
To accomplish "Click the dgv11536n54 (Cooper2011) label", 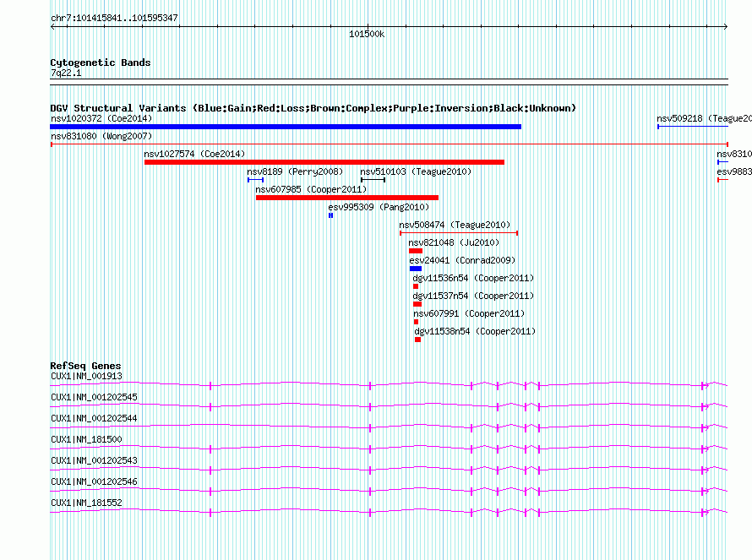I will tap(473, 278).
